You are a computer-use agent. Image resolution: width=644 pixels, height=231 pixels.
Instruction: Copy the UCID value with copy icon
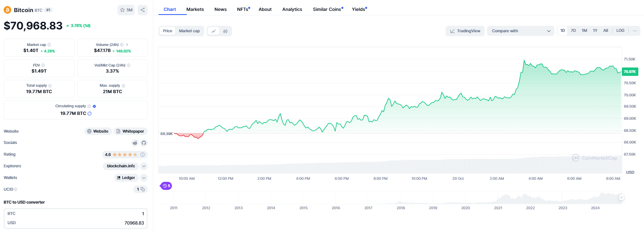(143, 189)
